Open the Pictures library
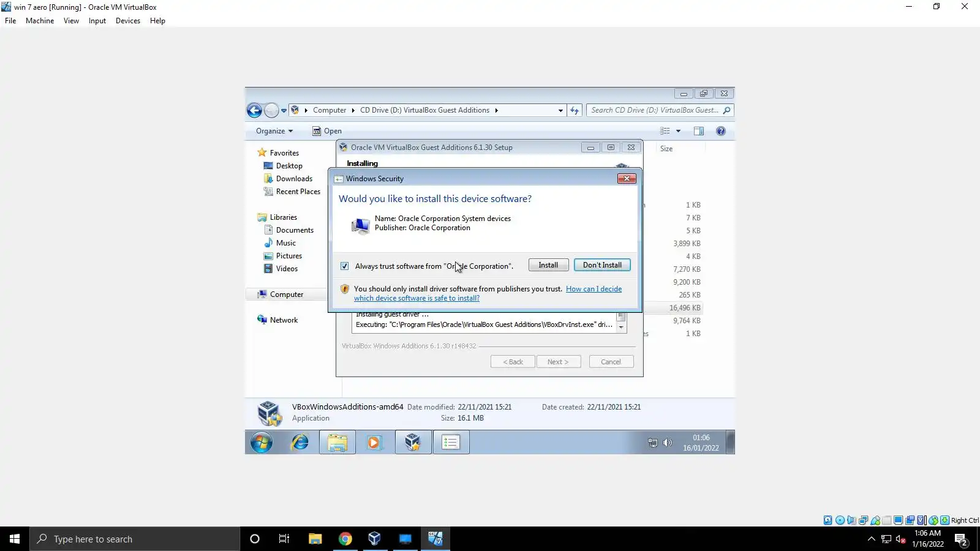The width and height of the screenshot is (980, 551). pyautogui.click(x=283, y=256)
